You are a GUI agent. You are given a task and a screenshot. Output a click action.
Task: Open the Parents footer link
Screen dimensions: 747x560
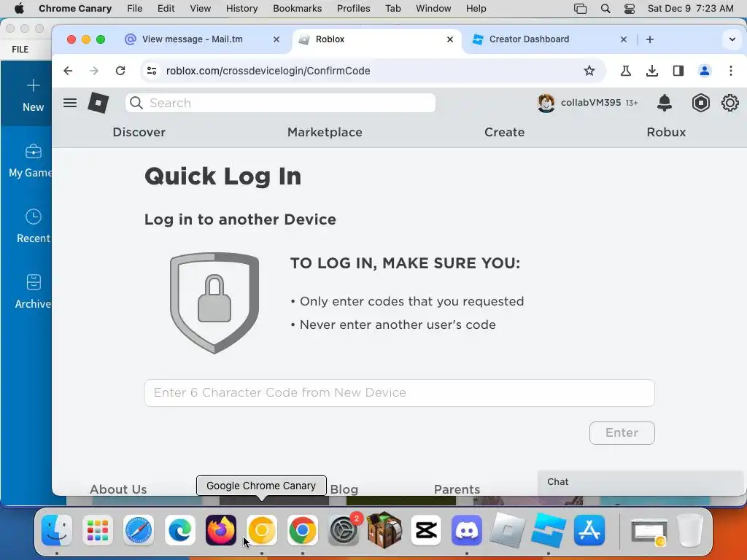pyautogui.click(x=457, y=489)
